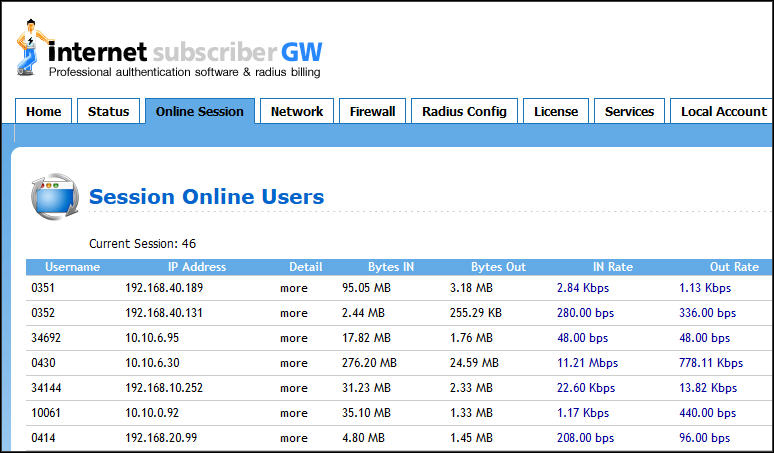Click the Bytes IN column header
Viewport: 774px width, 453px height.
pos(391,267)
